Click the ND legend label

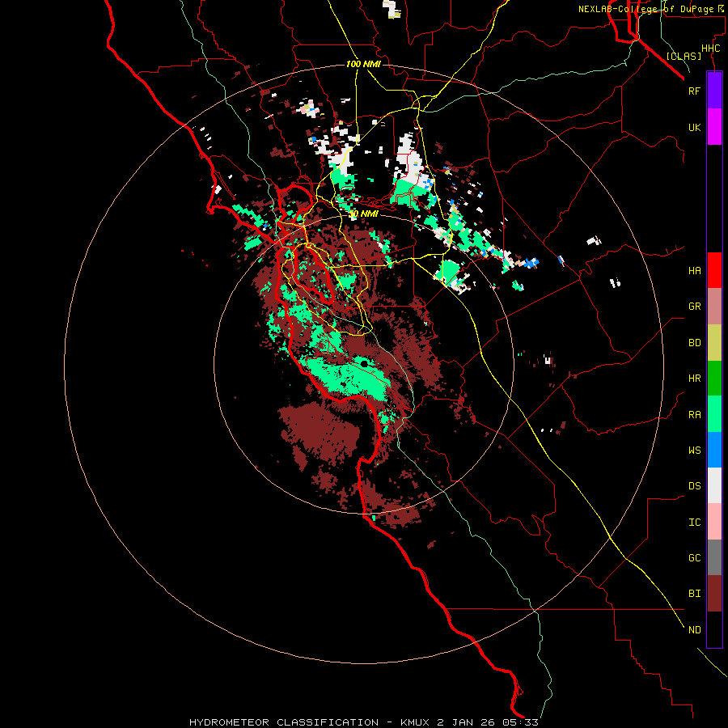pyautogui.click(x=694, y=629)
